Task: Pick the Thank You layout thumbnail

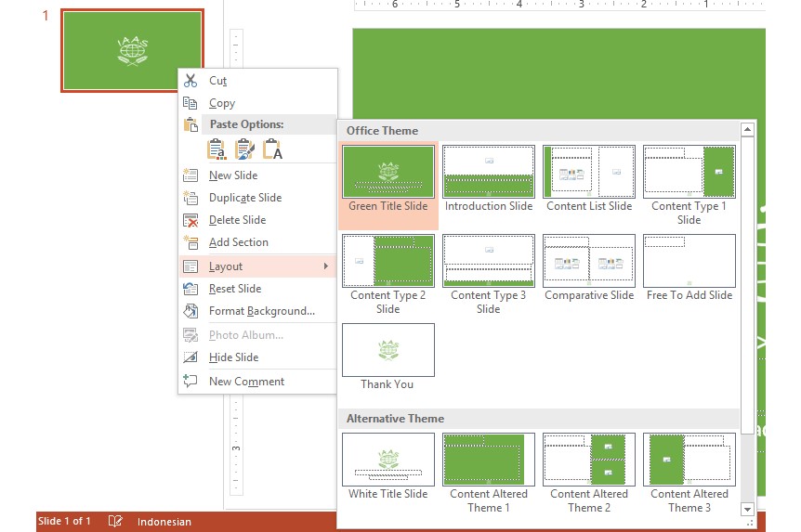Action: [388, 351]
